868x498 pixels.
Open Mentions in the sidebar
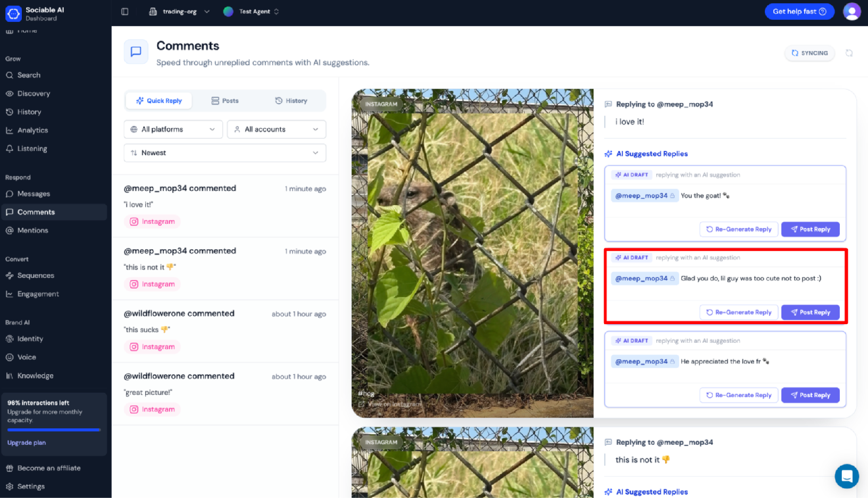point(53,230)
